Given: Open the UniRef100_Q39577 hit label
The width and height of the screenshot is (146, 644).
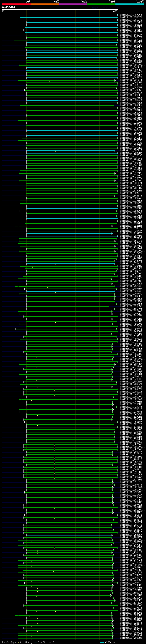Looking at the screenshot, I should (x=131, y=17).
